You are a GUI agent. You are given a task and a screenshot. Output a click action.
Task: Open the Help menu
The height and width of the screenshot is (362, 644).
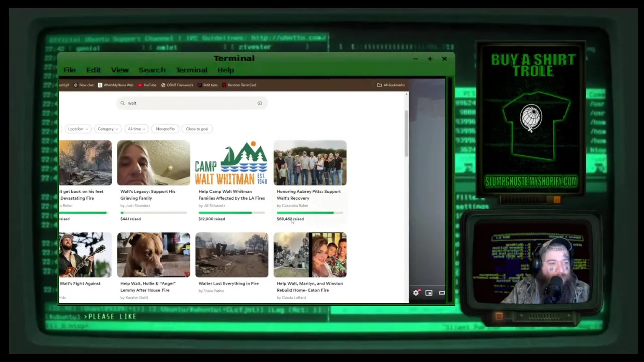(x=226, y=70)
